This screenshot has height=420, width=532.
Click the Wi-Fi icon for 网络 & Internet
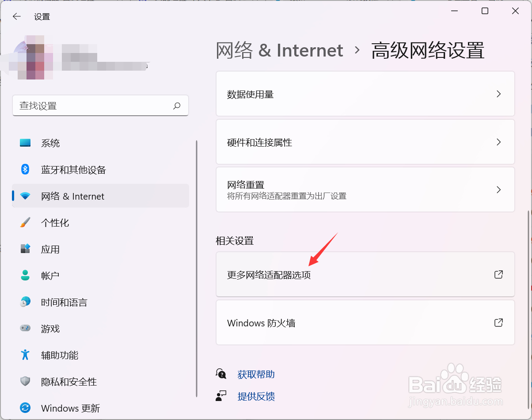point(25,196)
